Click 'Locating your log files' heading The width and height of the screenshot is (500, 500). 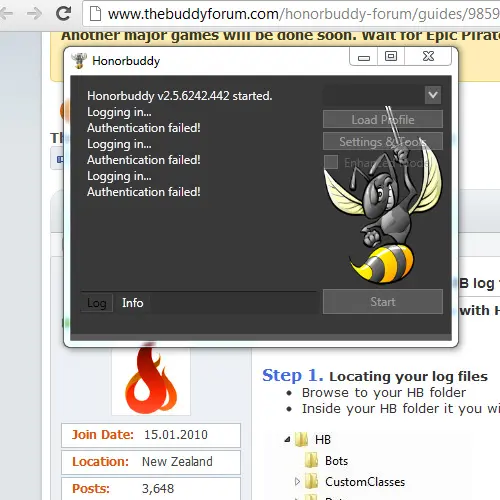pyautogui.click(x=408, y=377)
